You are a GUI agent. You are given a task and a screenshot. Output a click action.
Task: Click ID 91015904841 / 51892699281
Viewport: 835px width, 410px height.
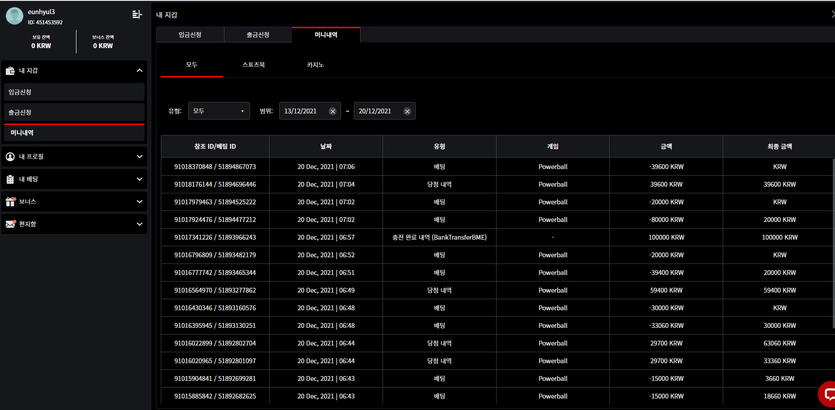215,379
